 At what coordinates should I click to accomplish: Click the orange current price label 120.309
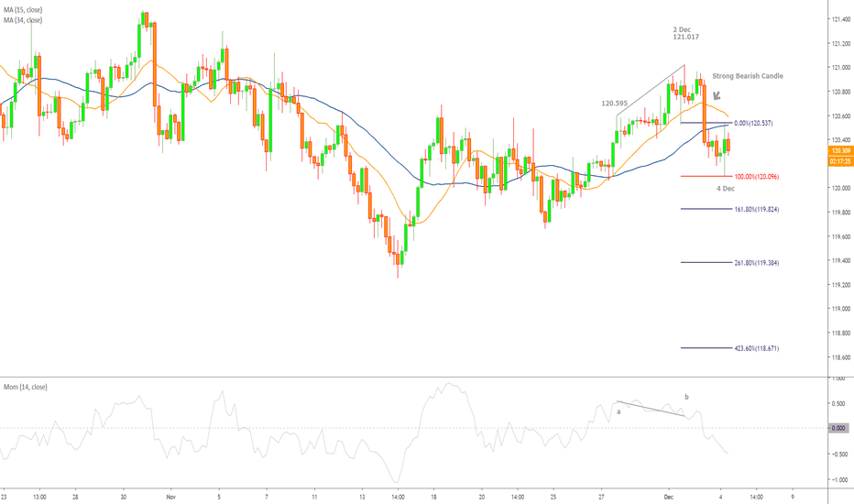(841, 150)
